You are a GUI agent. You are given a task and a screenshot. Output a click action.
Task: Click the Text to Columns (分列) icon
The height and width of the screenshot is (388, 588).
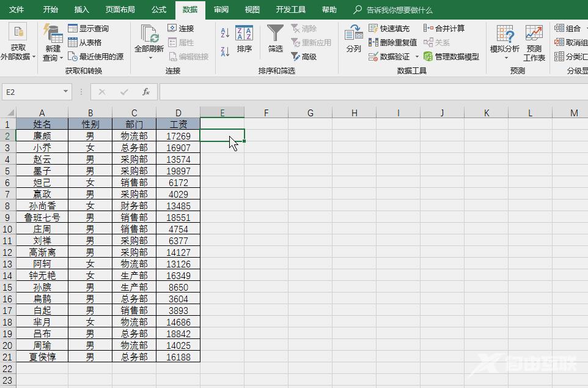point(353,39)
